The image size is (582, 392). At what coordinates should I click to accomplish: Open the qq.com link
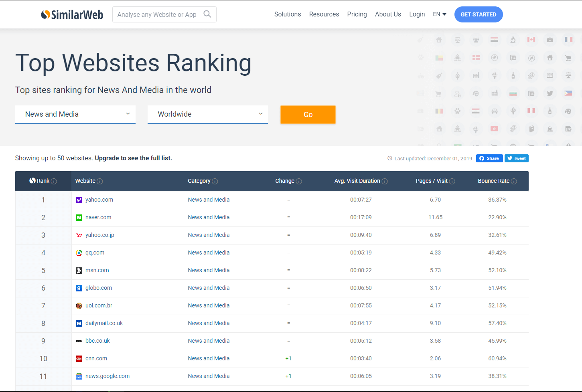[x=95, y=253]
